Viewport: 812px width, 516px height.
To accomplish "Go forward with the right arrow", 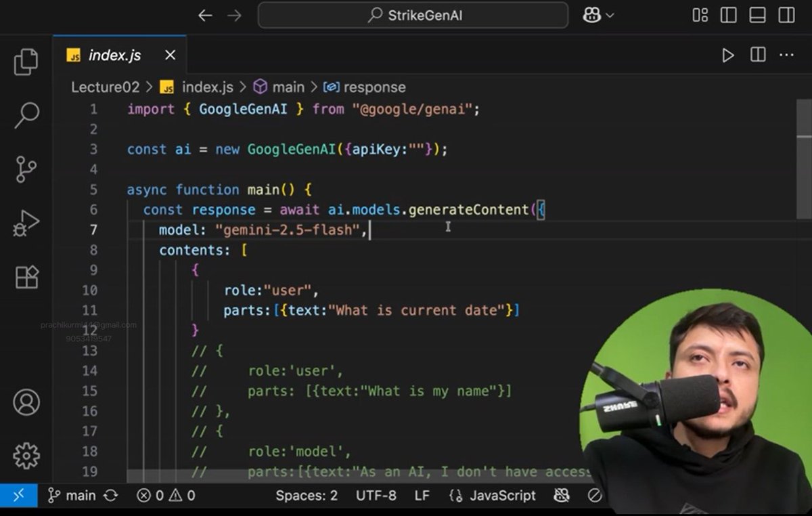I will pyautogui.click(x=234, y=16).
